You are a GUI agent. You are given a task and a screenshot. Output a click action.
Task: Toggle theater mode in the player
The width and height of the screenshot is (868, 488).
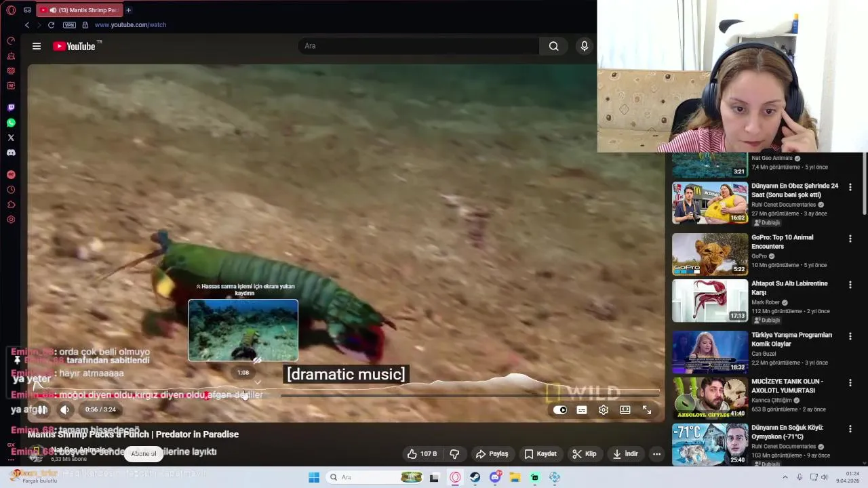pos(625,410)
